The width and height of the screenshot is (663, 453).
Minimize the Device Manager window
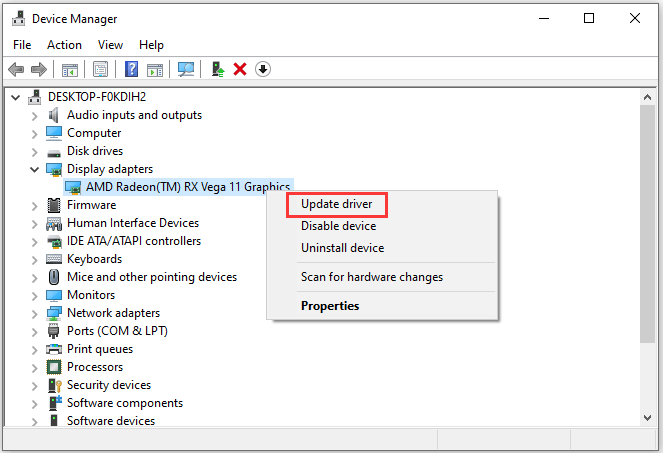[x=544, y=18]
